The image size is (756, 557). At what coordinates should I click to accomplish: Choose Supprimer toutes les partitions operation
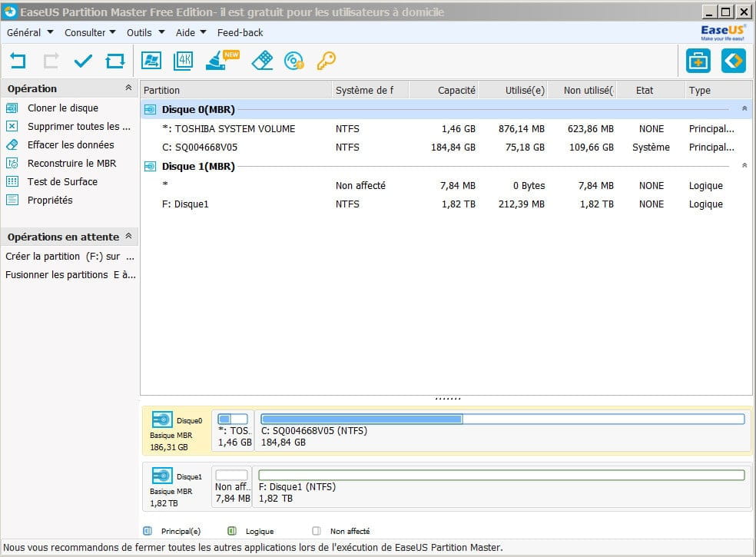[x=79, y=126]
